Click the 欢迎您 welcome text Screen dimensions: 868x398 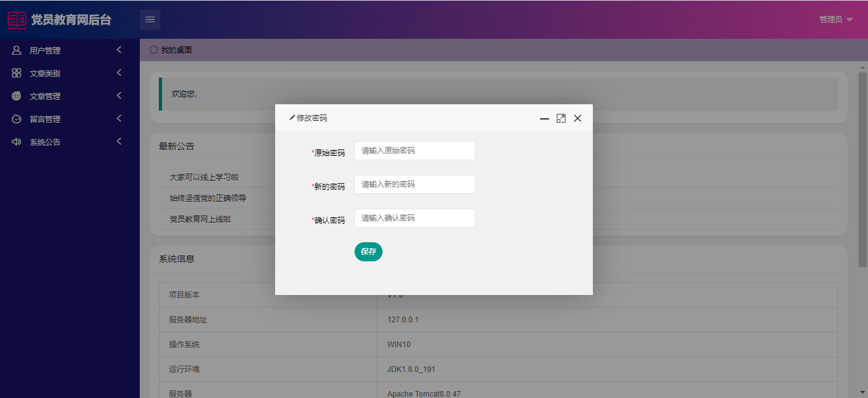[184, 94]
